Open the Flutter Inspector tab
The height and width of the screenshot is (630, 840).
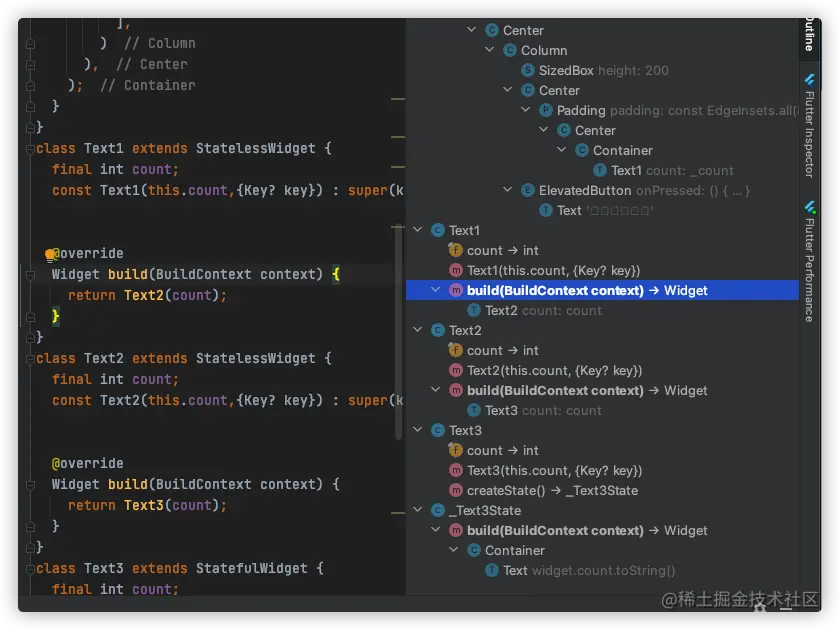pyautogui.click(x=810, y=126)
